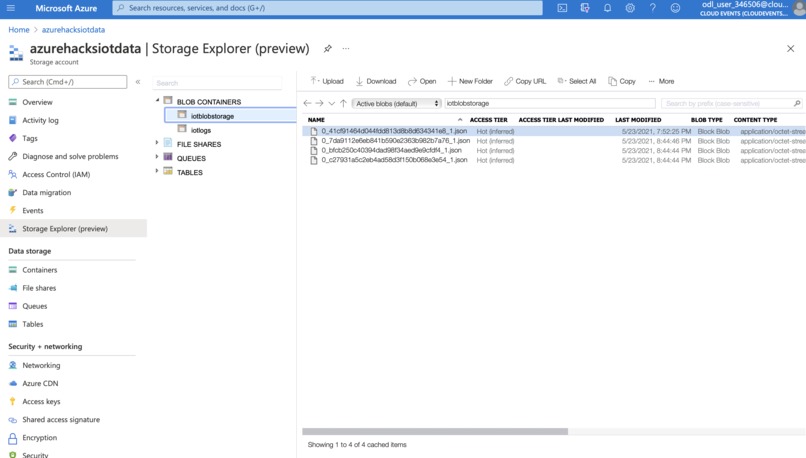
Task: Navigate forward with the right arrow
Action: click(319, 103)
